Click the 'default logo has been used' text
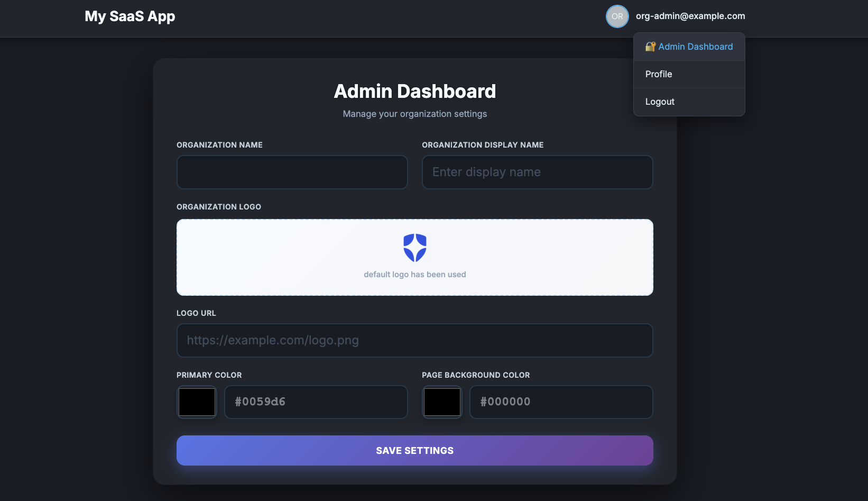 click(x=414, y=274)
